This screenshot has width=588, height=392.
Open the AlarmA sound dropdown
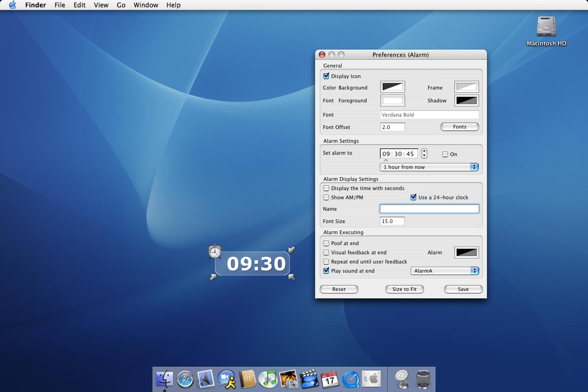[x=444, y=271]
